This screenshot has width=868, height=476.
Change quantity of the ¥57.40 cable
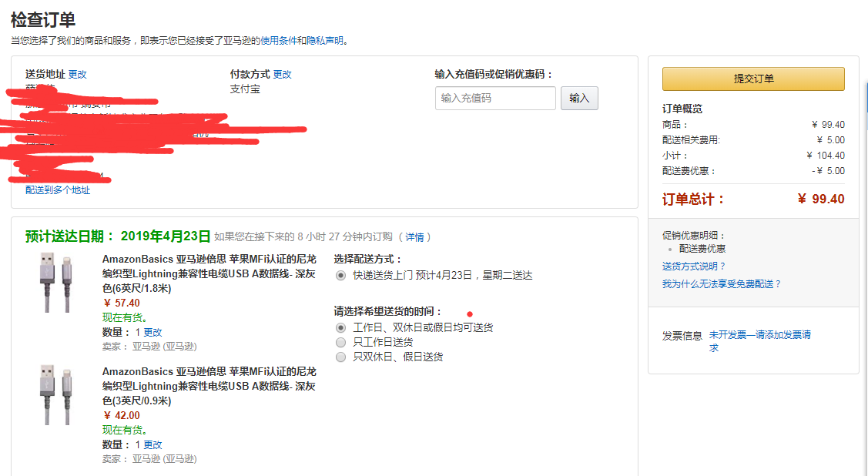click(x=152, y=332)
